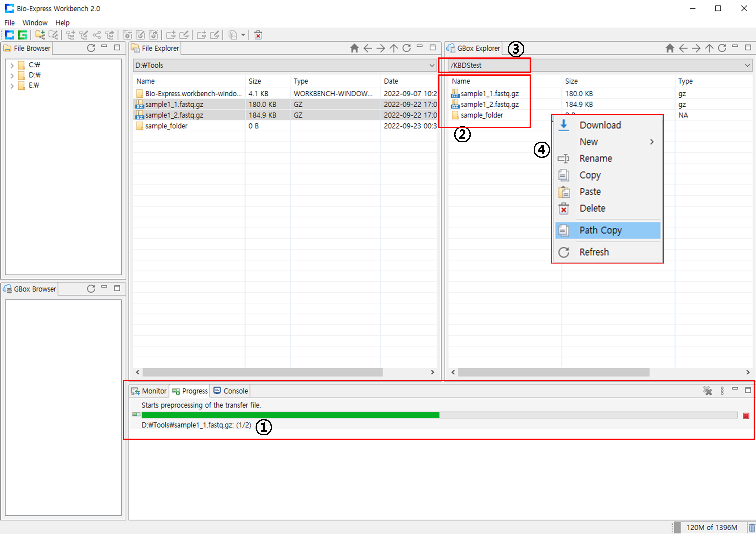Expand the C: drive tree node
The height and width of the screenshot is (534, 756).
(12, 65)
